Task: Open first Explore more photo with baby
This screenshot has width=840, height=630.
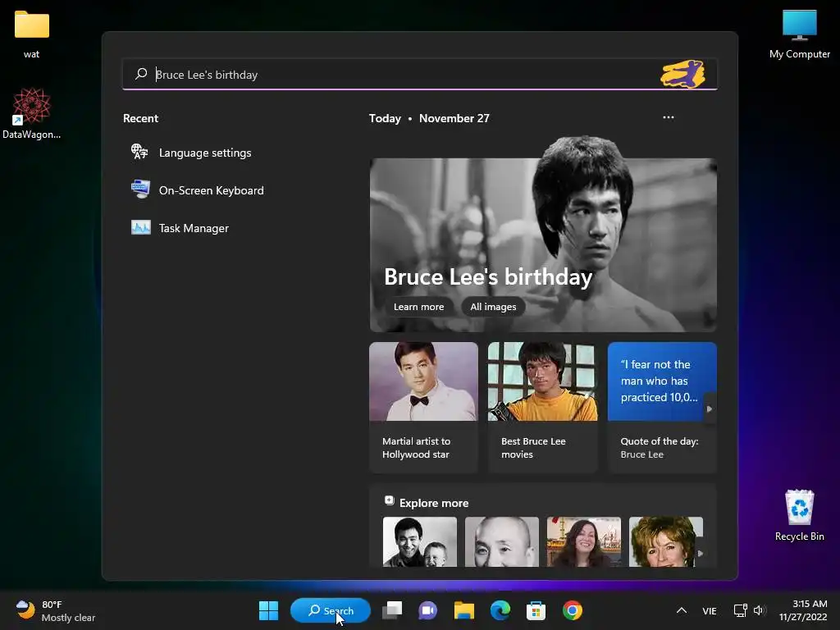Action: [420, 541]
